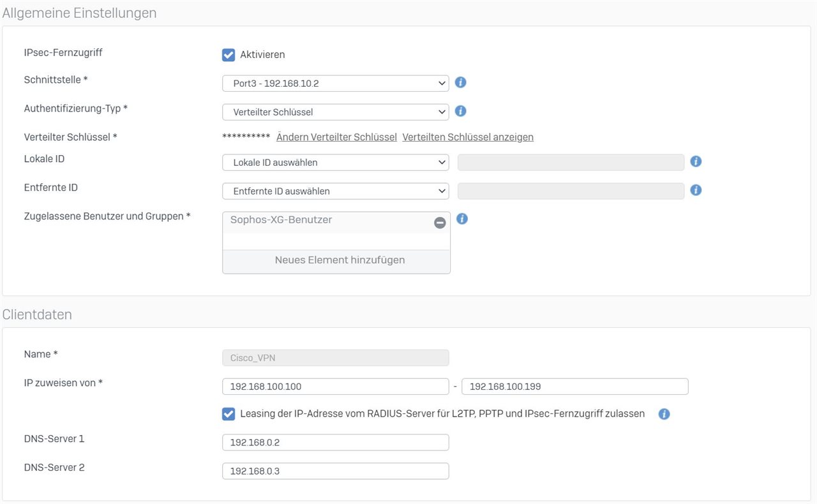Viewport: 817px width, 504px height.
Task: Click Verteilten Schlüssel anzeigen link
Action: coord(468,137)
